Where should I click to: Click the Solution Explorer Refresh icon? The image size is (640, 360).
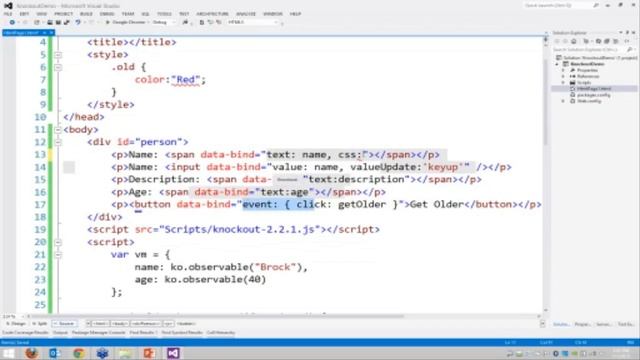tap(598, 41)
